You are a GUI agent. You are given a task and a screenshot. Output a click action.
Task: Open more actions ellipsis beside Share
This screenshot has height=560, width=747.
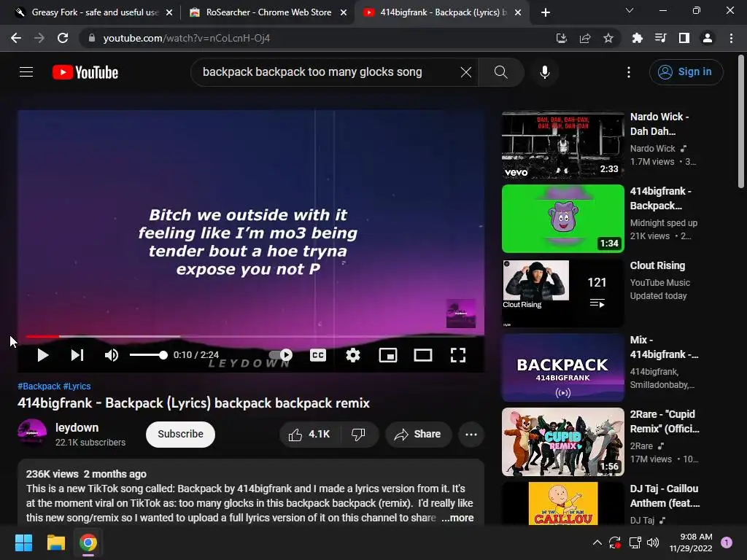tap(471, 434)
